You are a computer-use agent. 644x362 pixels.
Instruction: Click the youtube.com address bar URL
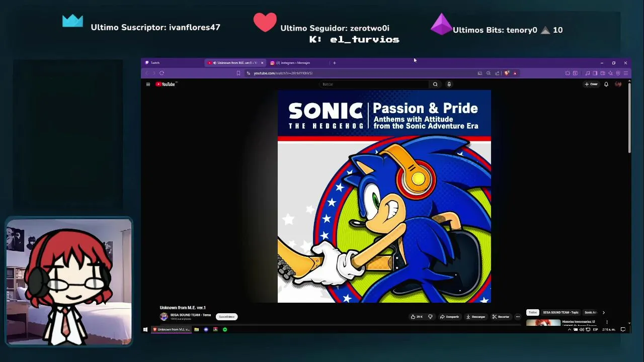click(x=283, y=73)
